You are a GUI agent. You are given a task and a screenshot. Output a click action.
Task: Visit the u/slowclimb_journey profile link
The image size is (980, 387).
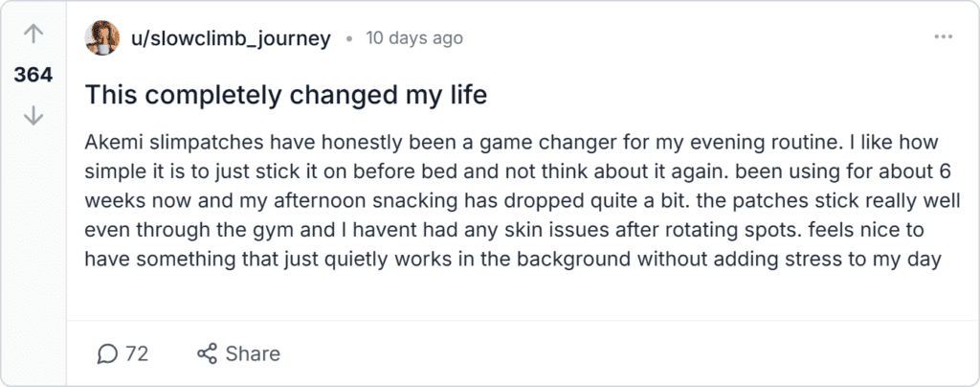click(x=230, y=38)
